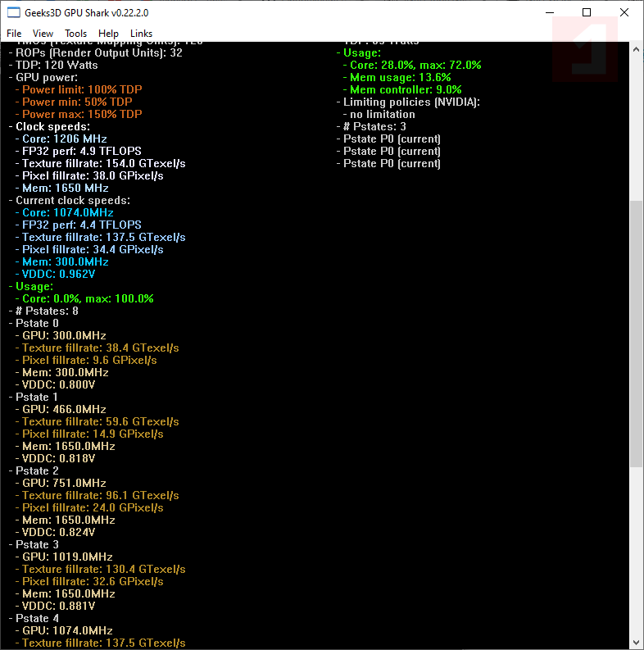Click 'Pstate 1' heading
The image size is (644, 650).
[x=33, y=397]
